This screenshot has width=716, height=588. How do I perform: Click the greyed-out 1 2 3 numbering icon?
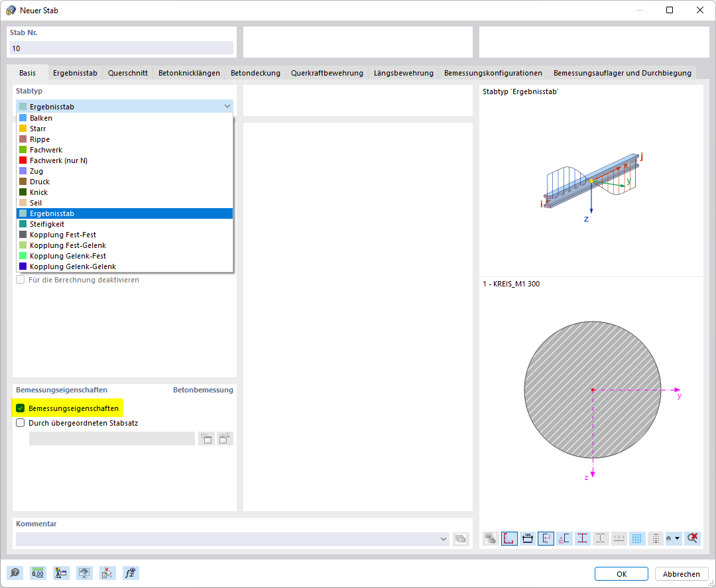619,538
